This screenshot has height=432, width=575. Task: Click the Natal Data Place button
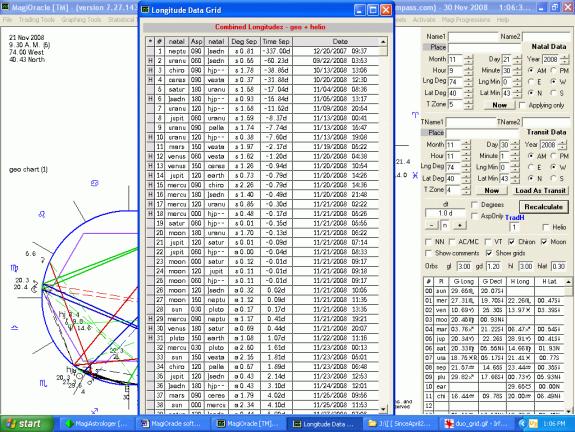[435, 47]
